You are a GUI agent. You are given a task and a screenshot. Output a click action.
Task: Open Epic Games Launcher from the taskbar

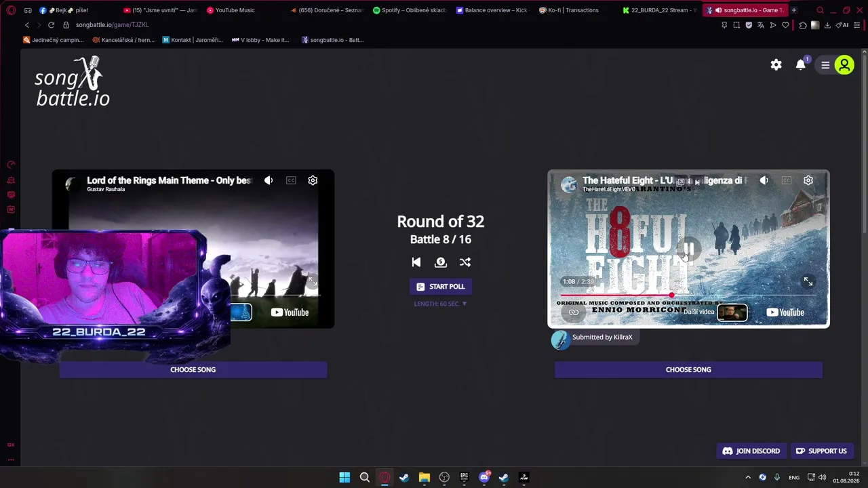pyautogui.click(x=465, y=478)
